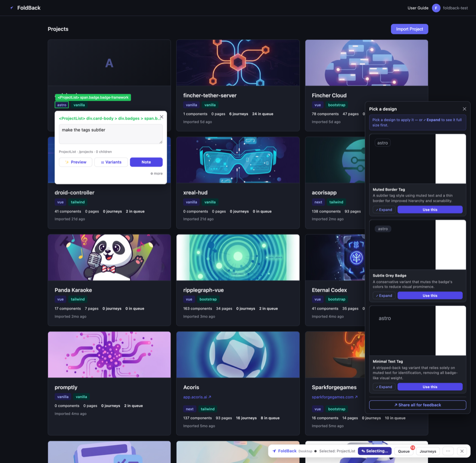Follow the sparkforgegames.com link
The image size is (476, 463).
(334, 397)
